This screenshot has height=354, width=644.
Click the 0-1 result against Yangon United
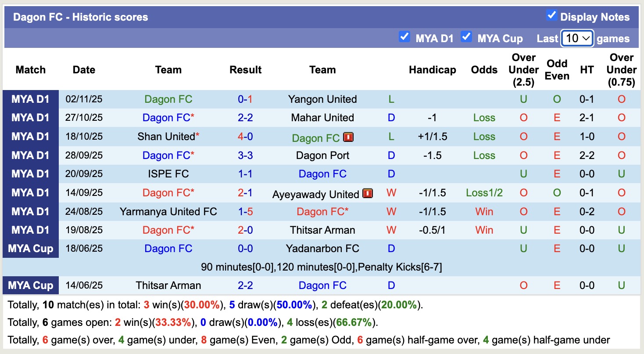click(x=245, y=99)
